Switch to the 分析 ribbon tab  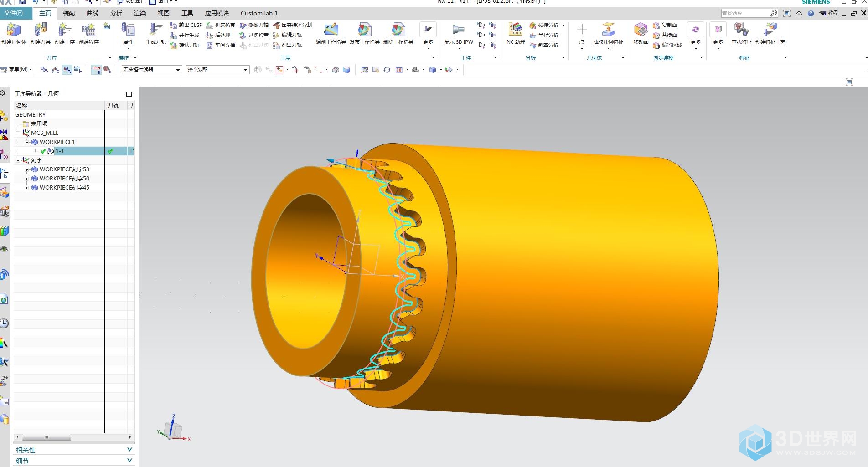coord(116,13)
